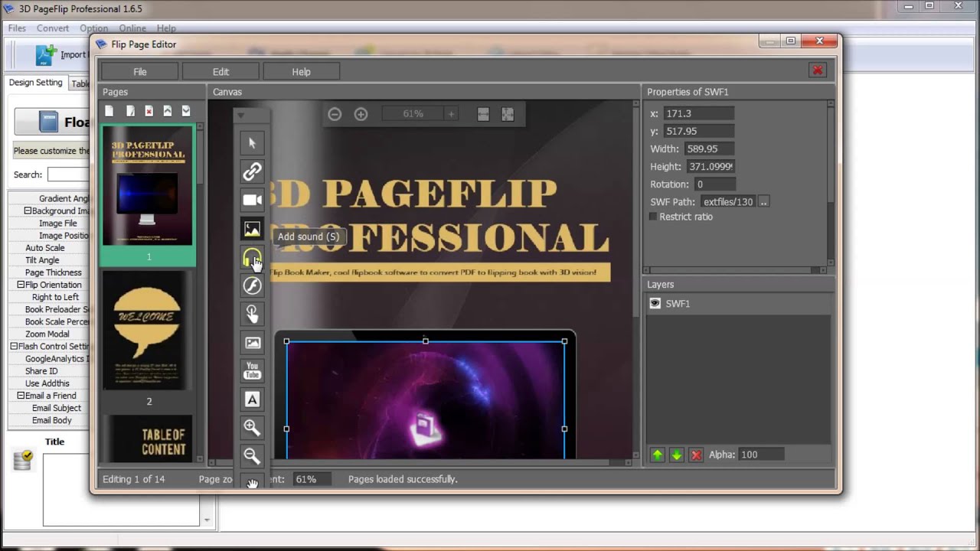Select the Add image tool above the headphones
Image resolution: width=980 pixels, height=551 pixels.
pos(252,229)
